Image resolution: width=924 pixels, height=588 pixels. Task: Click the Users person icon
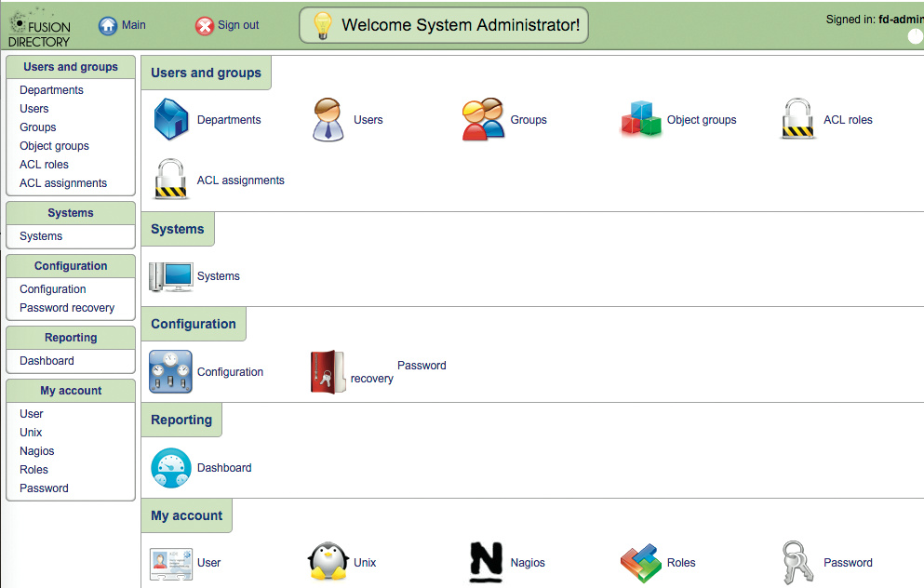coord(328,119)
